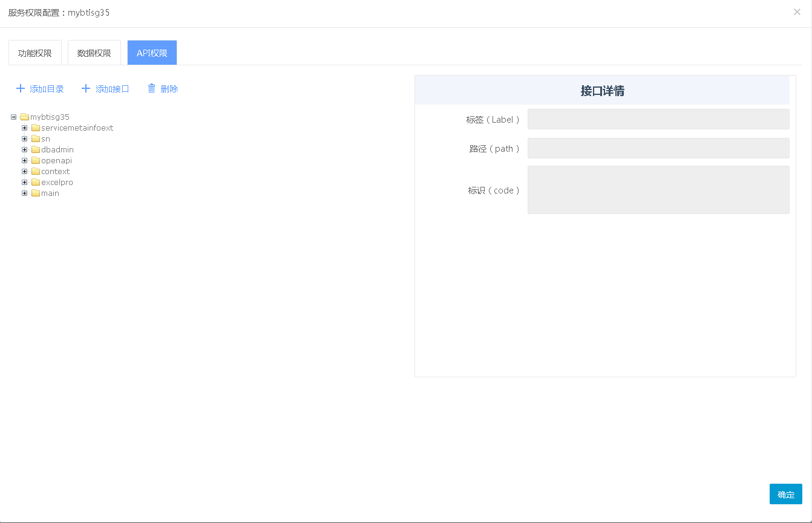This screenshot has width=812, height=523.
Task: Expand the openapi tree node
Action: 25,161
